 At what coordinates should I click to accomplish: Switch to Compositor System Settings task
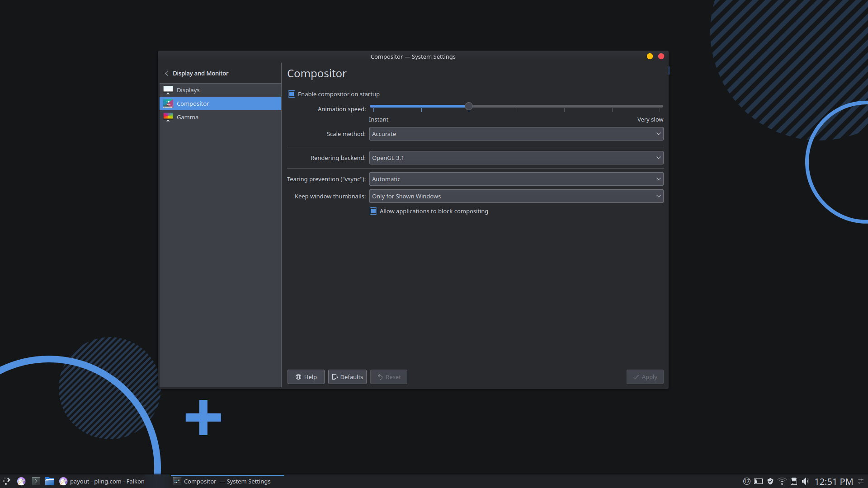pyautogui.click(x=227, y=481)
